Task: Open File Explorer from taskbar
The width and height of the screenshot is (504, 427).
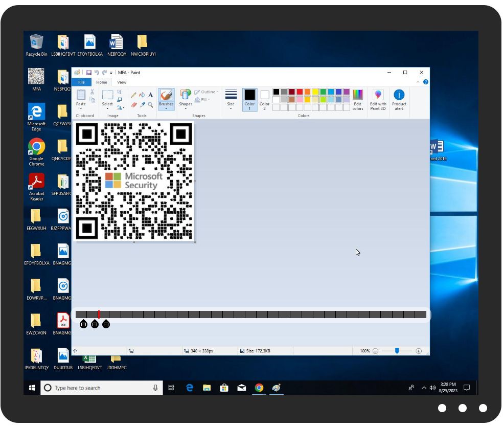Action: pyautogui.click(x=207, y=389)
